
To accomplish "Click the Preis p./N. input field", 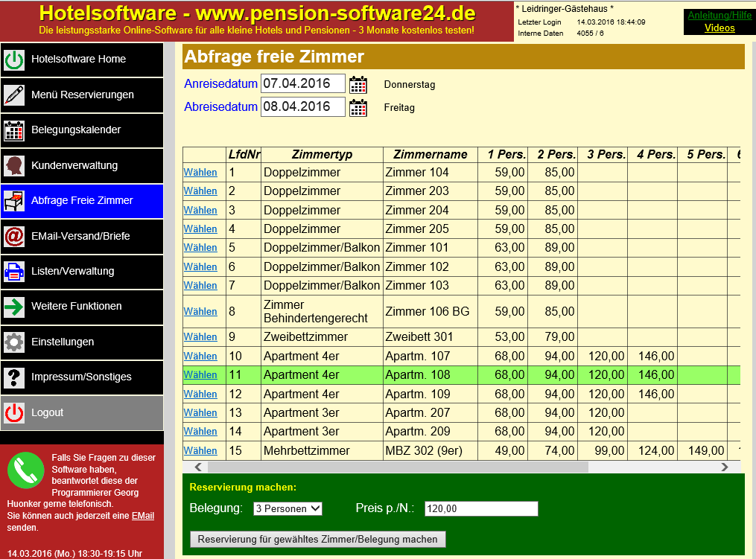I will [480, 509].
